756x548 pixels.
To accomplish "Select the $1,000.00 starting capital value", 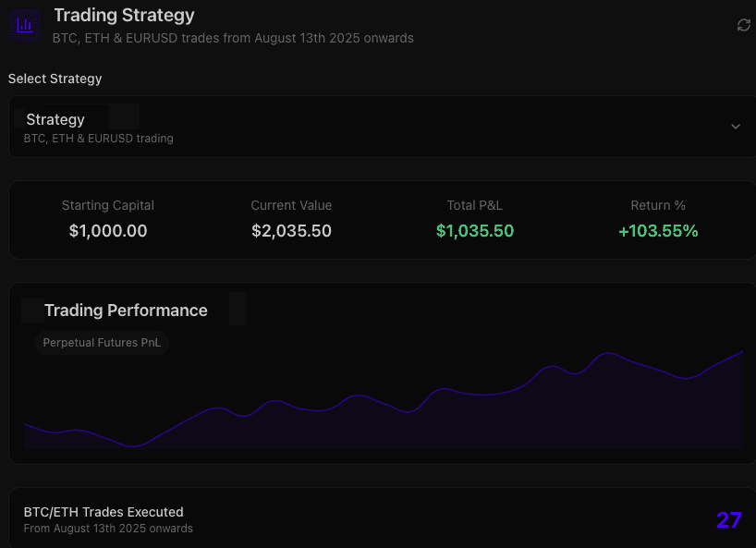I will (108, 231).
